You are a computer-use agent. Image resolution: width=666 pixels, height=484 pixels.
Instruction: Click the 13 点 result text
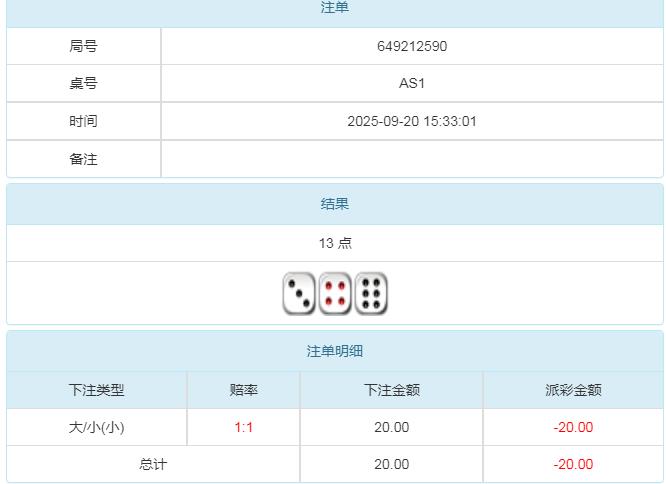pyautogui.click(x=335, y=243)
